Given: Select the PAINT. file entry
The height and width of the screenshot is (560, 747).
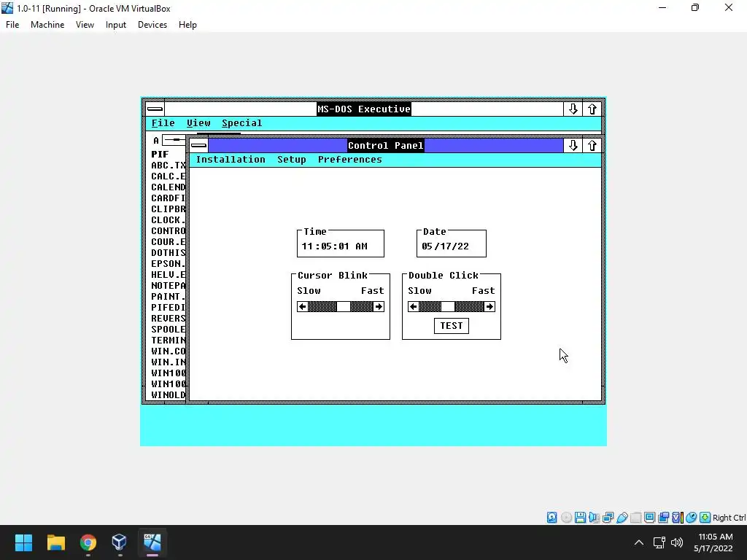Looking at the screenshot, I should pos(169,297).
